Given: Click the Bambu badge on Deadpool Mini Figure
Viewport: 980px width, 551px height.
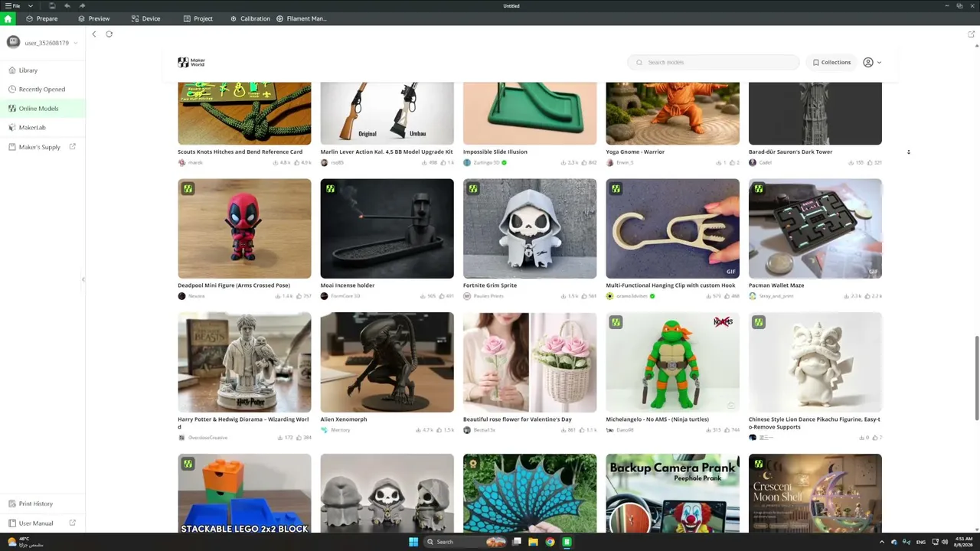Looking at the screenshot, I should [x=188, y=188].
